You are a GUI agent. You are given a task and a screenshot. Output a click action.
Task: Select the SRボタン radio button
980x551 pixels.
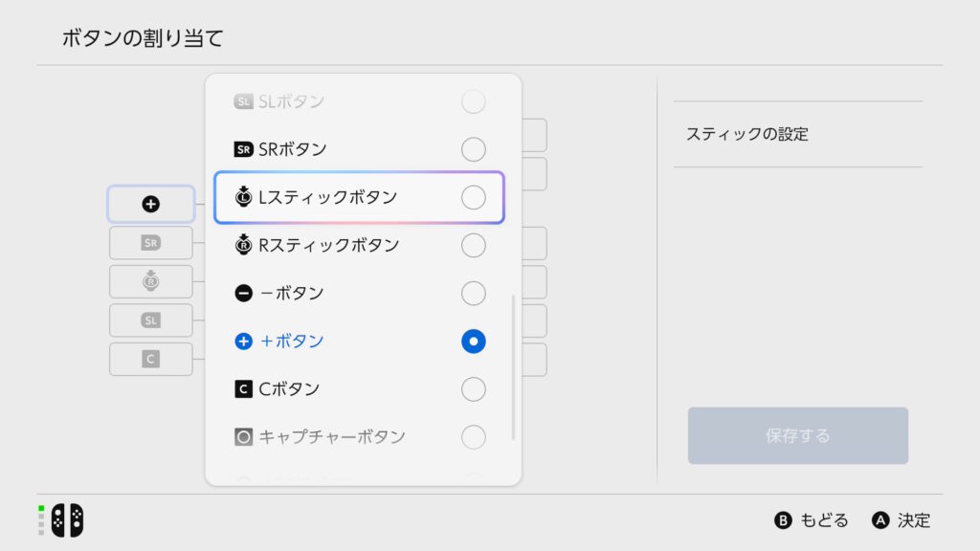coord(474,149)
